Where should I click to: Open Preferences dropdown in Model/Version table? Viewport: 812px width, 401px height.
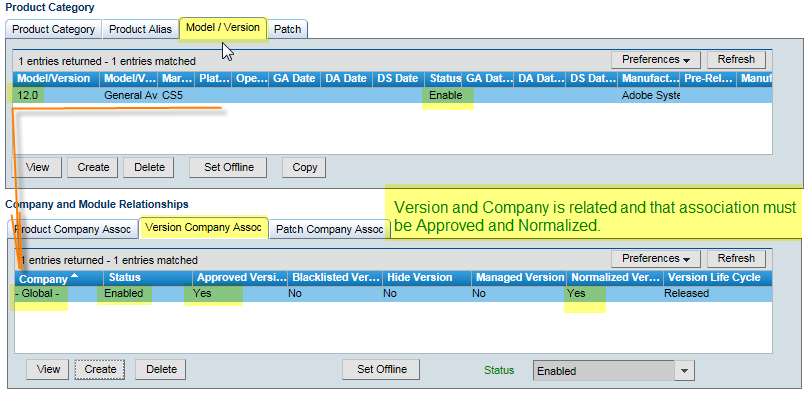(x=656, y=60)
